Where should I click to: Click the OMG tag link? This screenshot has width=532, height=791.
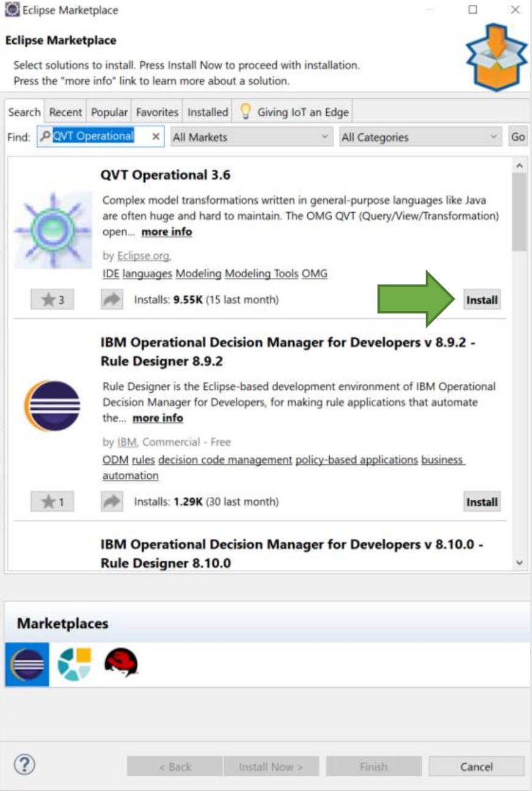(x=315, y=274)
